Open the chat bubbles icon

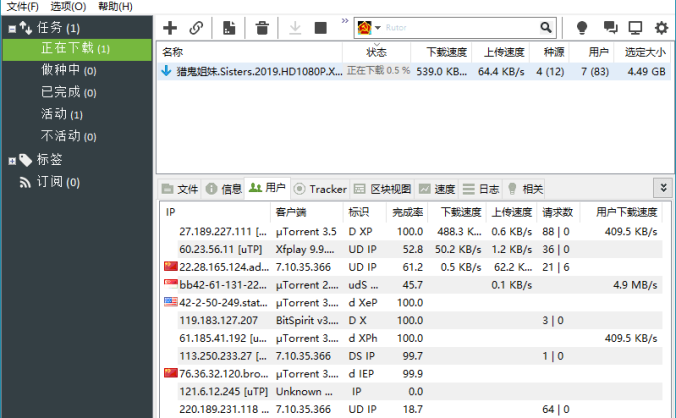point(610,28)
